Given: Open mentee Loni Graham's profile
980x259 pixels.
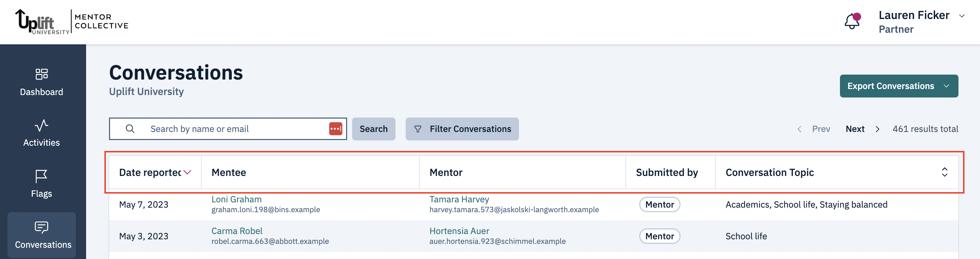Looking at the screenshot, I should click(x=236, y=199).
